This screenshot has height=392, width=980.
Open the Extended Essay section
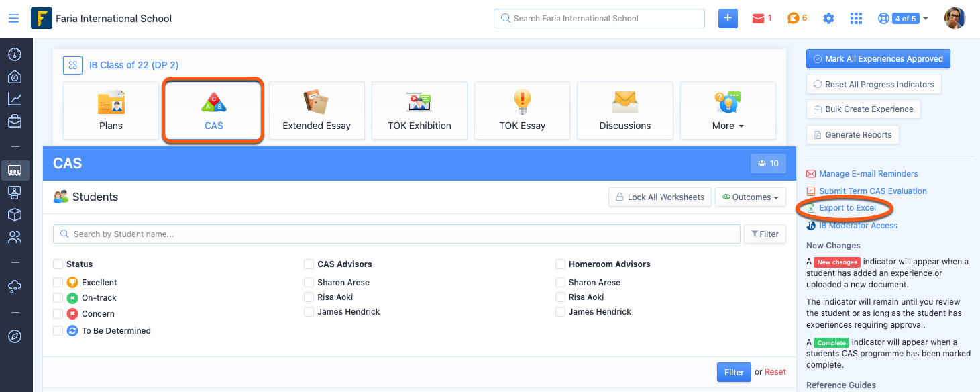click(317, 111)
